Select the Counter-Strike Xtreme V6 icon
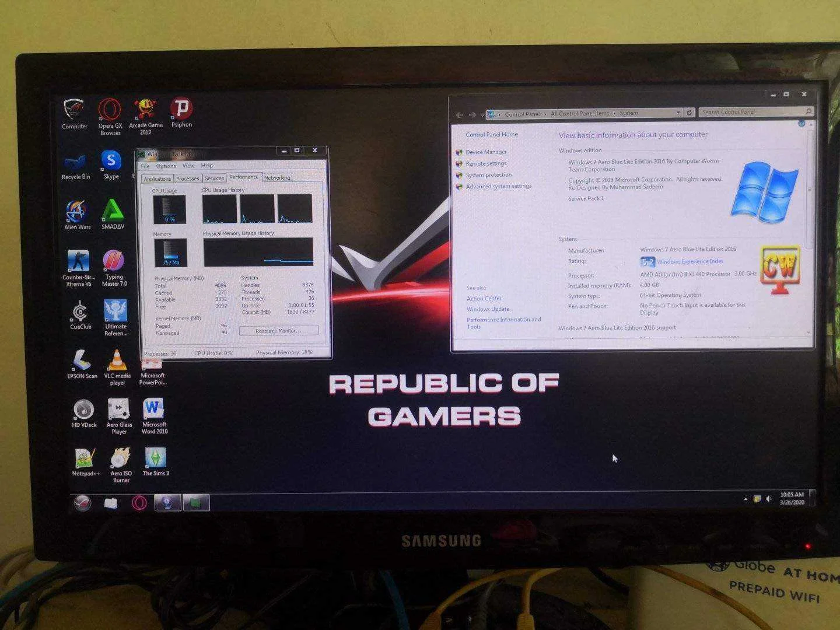Screen dimensions: 840x630 (x=79, y=269)
